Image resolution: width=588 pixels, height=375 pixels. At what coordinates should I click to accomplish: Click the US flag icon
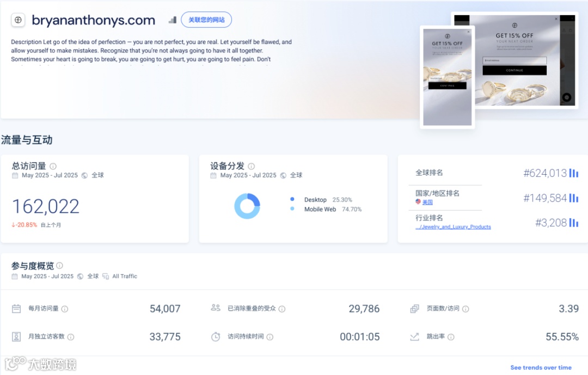(x=418, y=202)
